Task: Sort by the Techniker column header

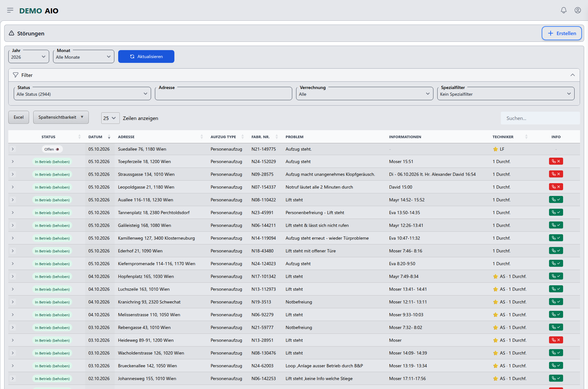Action: [x=510, y=137]
